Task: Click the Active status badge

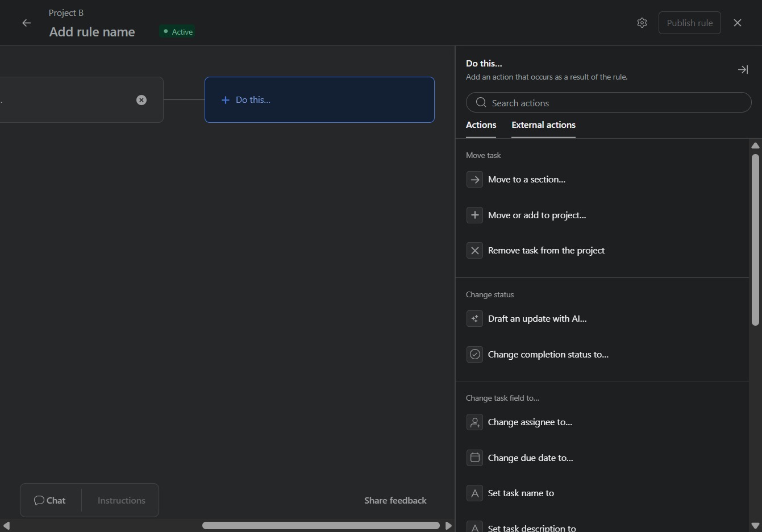Action: tap(177, 32)
